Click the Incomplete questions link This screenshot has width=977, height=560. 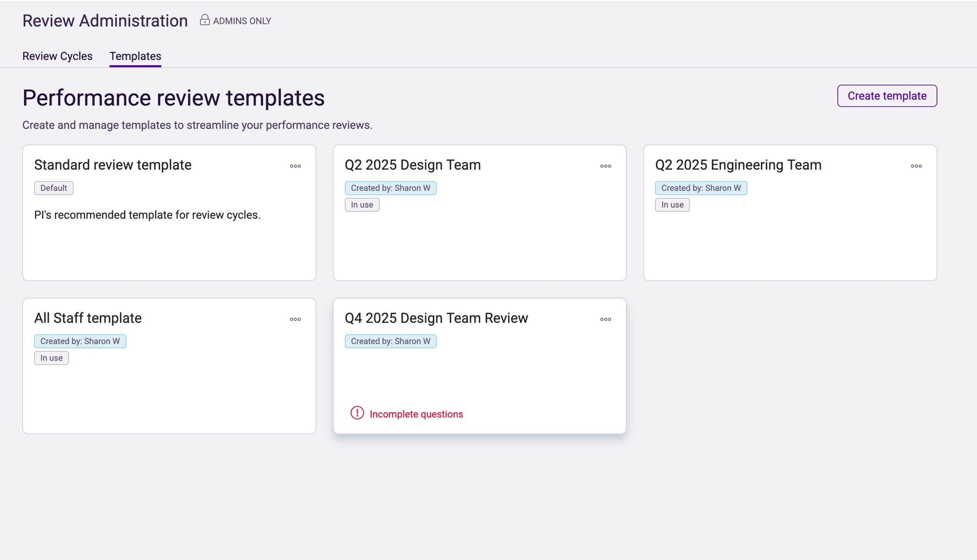[416, 414]
